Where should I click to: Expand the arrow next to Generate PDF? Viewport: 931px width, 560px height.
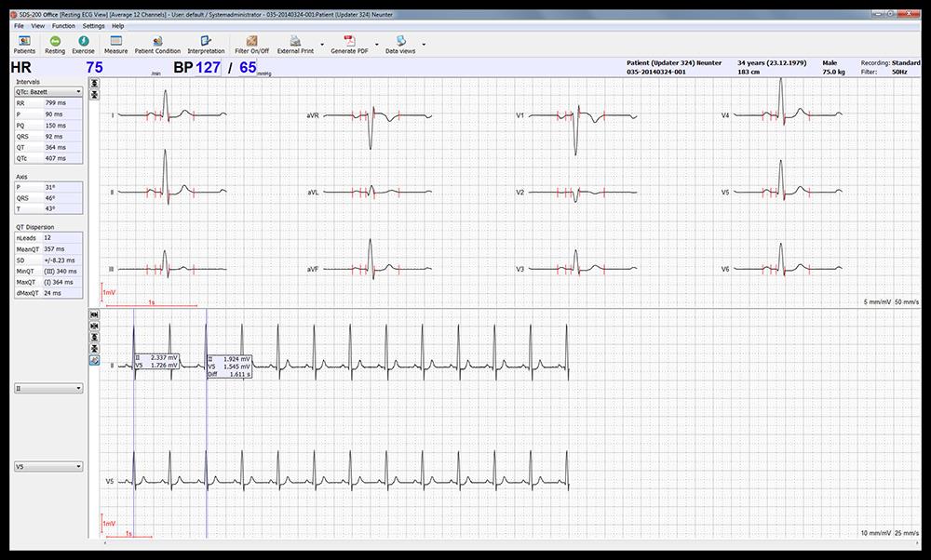tap(377, 44)
